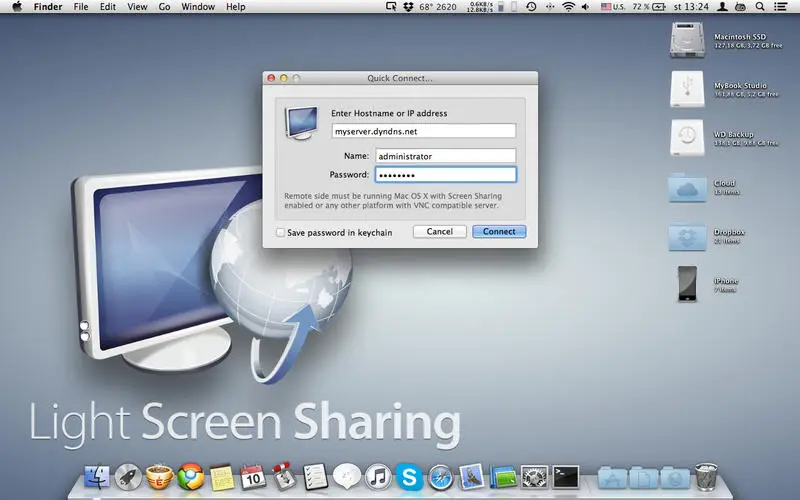Open Terminal from the dock

tap(566, 477)
